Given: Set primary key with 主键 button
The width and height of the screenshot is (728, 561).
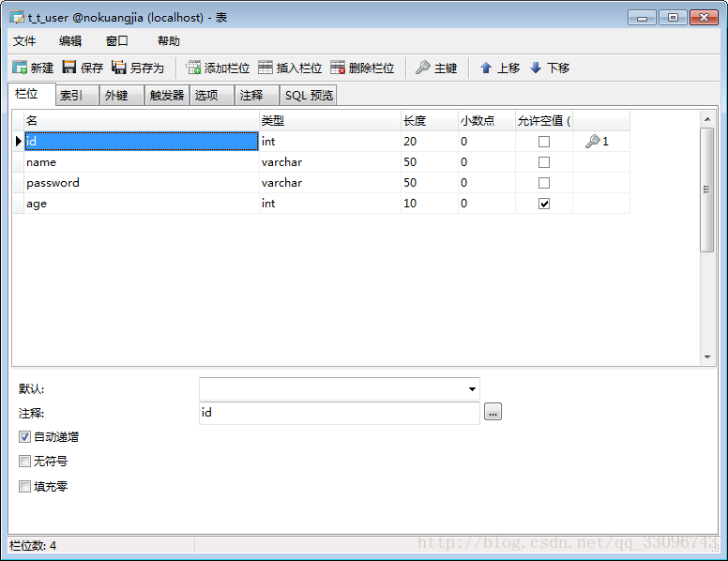Looking at the screenshot, I should click(436, 68).
